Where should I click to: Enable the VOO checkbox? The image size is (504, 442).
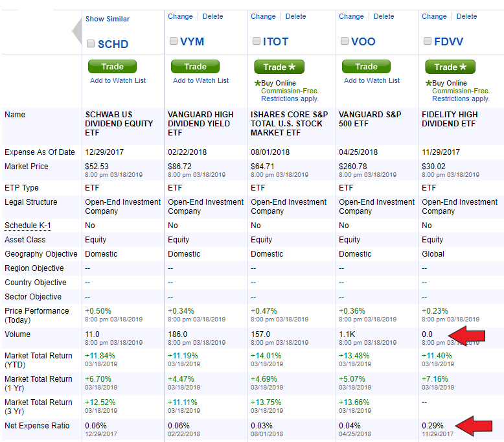pyautogui.click(x=345, y=41)
